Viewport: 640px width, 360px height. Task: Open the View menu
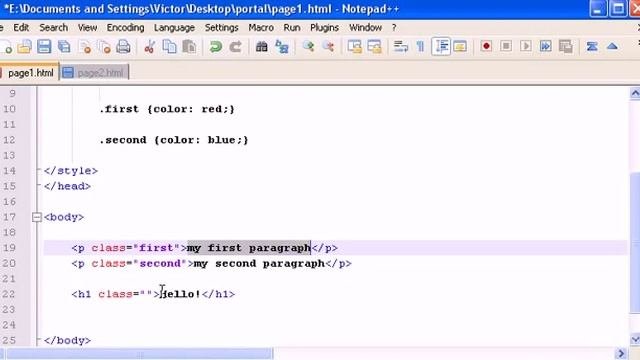[87, 28]
